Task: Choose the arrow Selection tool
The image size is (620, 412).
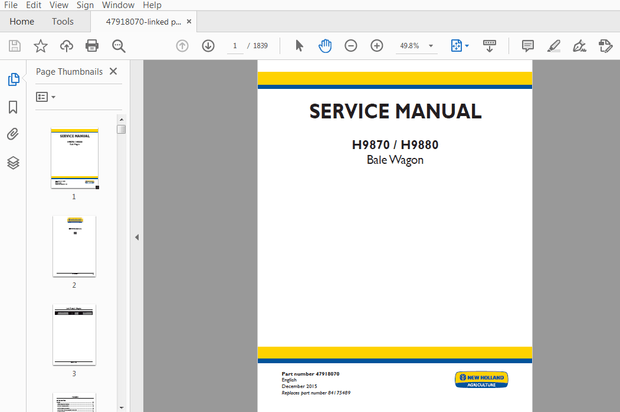Action: click(299, 46)
